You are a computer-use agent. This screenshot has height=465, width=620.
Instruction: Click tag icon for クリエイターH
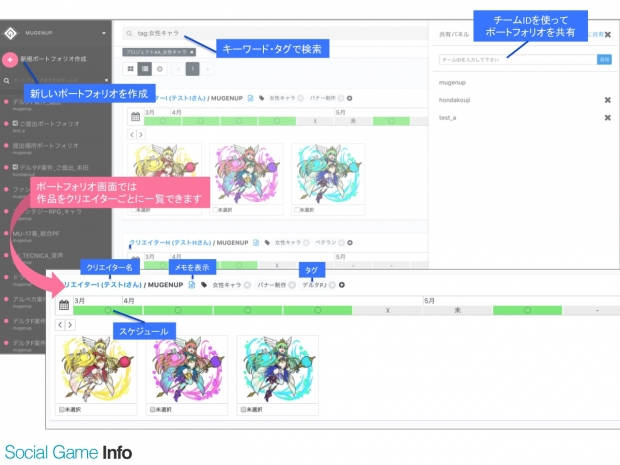(267, 242)
